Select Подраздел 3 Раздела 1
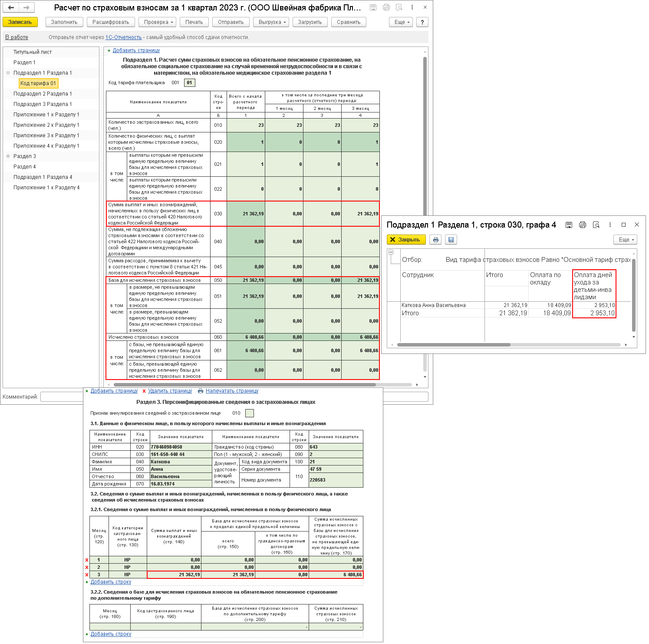649x644 pixels. pos(43,104)
